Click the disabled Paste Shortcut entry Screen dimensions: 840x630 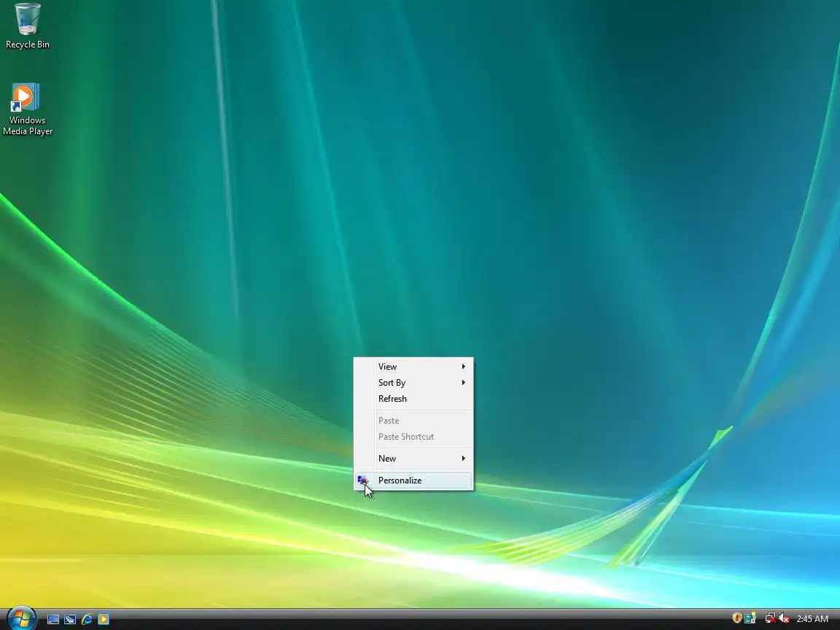(x=413, y=437)
